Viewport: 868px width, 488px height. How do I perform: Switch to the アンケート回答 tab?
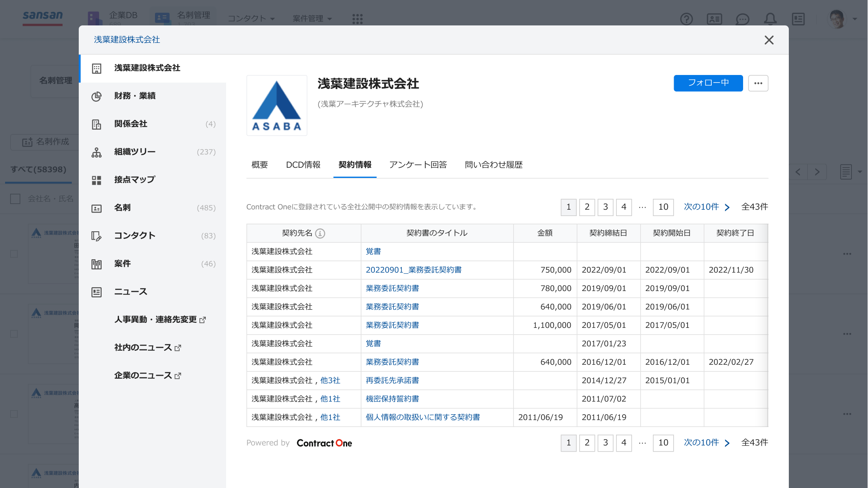coord(418,165)
